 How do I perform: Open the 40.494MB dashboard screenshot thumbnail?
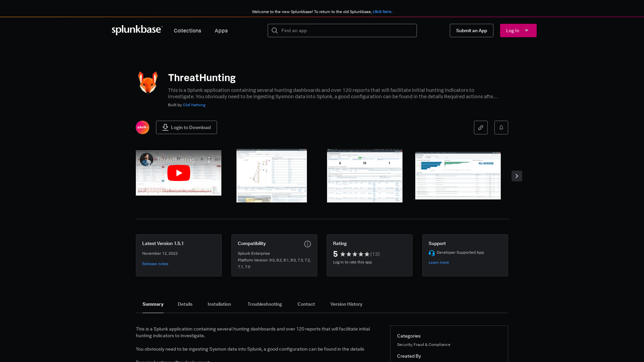(458, 176)
